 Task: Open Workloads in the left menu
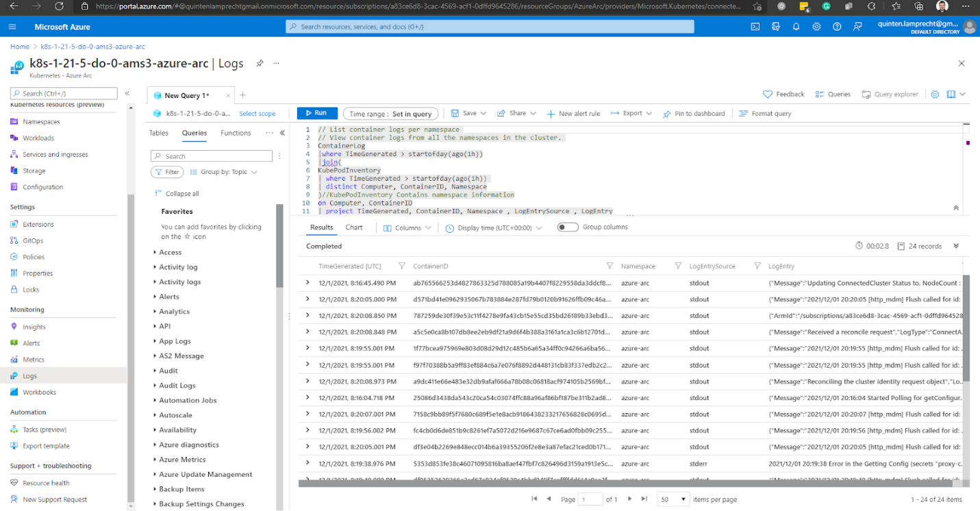[x=38, y=138]
